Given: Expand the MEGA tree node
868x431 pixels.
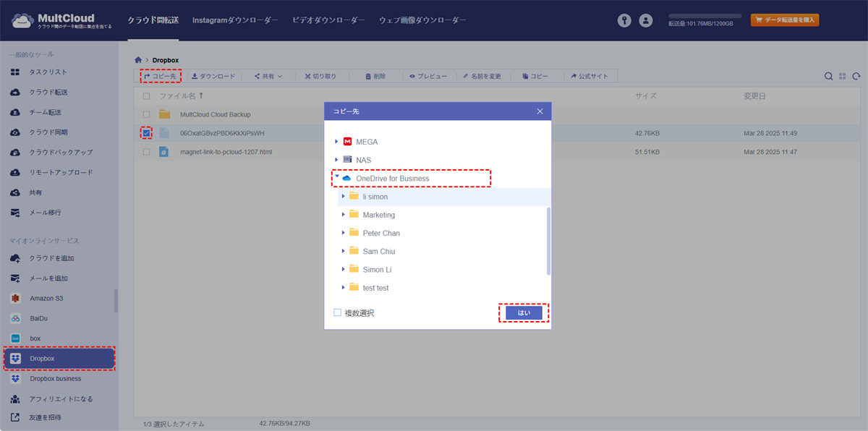Looking at the screenshot, I should pyautogui.click(x=336, y=142).
